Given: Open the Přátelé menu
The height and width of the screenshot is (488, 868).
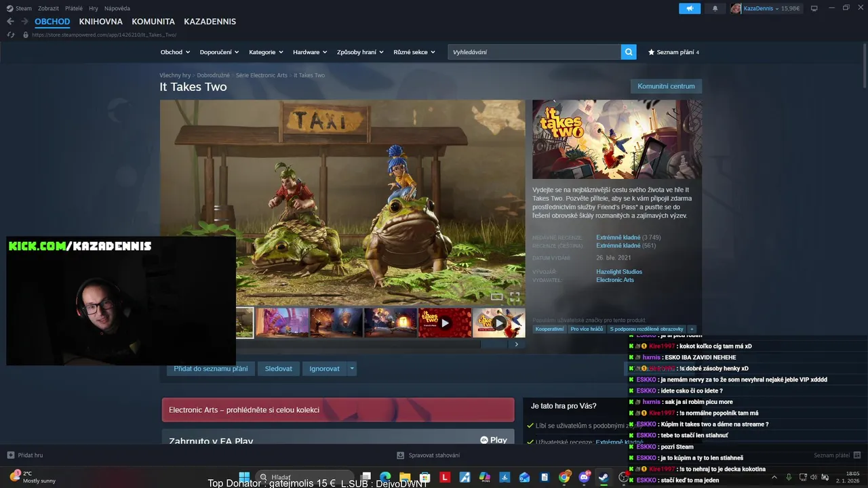Looking at the screenshot, I should 74,8.
